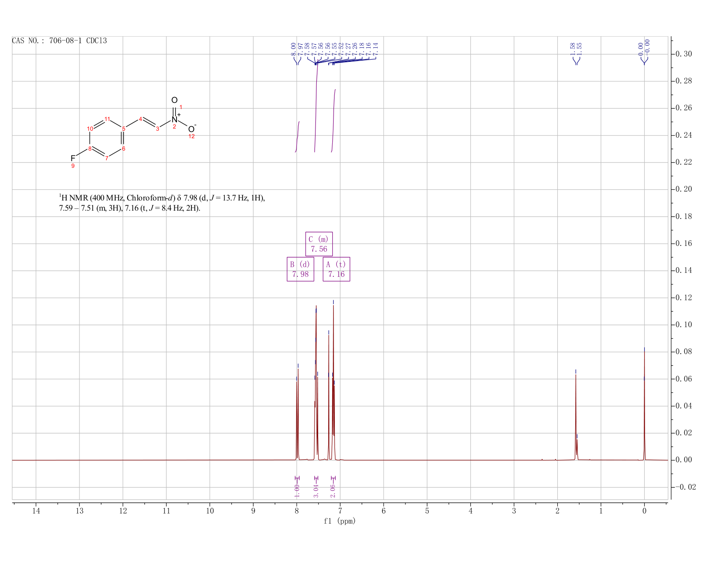This screenshot has width=728, height=563.
Task: Click the 1.55 peak label at top
Action: coord(580,49)
